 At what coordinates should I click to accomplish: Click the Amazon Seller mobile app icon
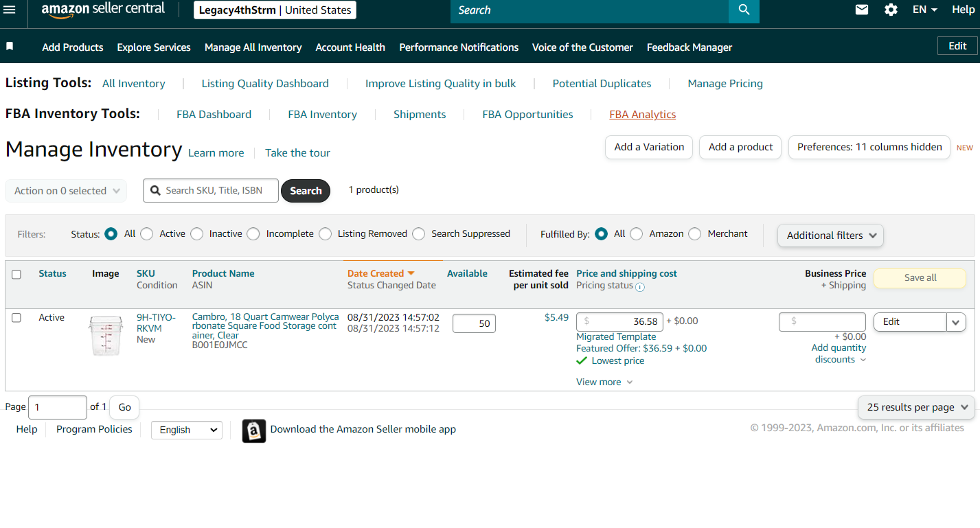(254, 431)
